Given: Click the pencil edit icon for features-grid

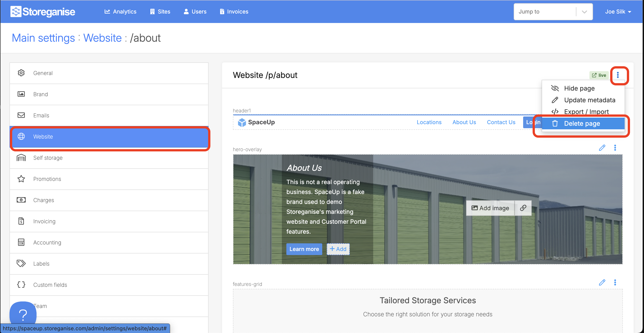Looking at the screenshot, I should coord(602,282).
